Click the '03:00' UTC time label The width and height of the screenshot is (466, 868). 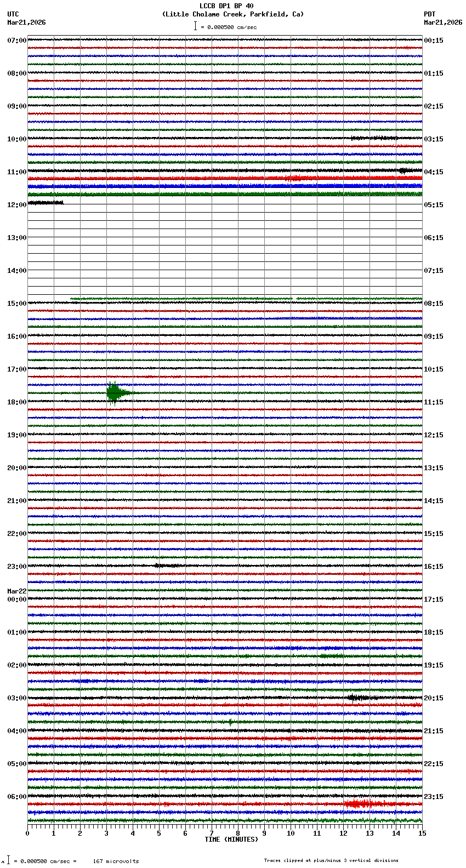tap(16, 698)
